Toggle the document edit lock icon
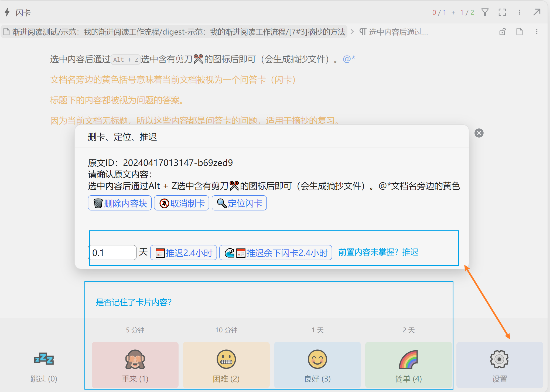 click(502, 32)
